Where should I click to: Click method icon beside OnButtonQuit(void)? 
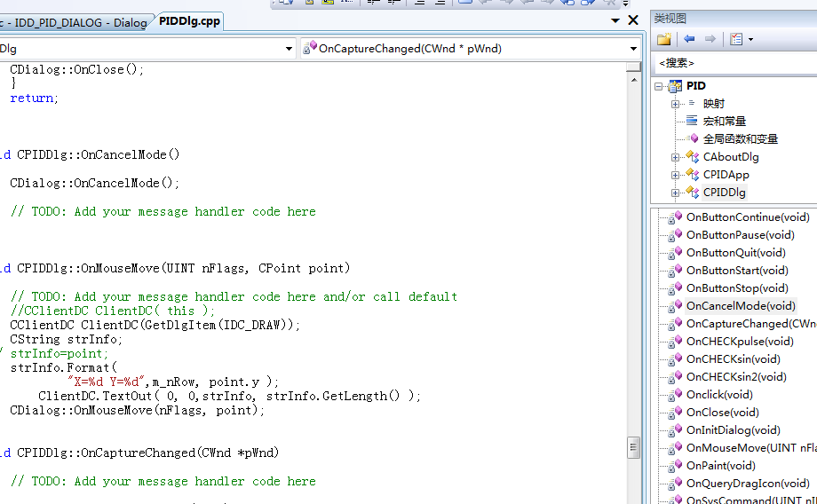(675, 253)
